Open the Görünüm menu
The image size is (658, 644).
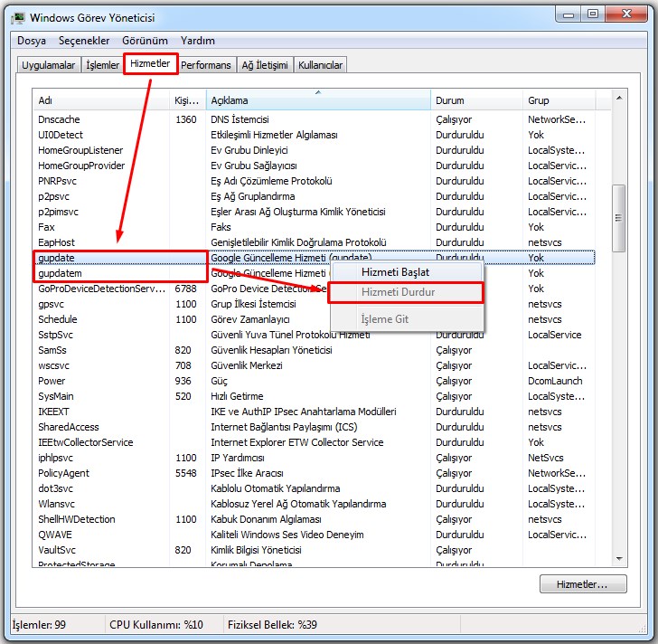click(x=145, y=41)
